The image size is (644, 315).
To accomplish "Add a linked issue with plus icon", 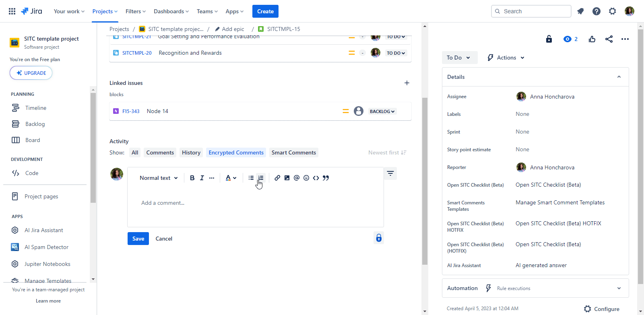I will (407, 83).
